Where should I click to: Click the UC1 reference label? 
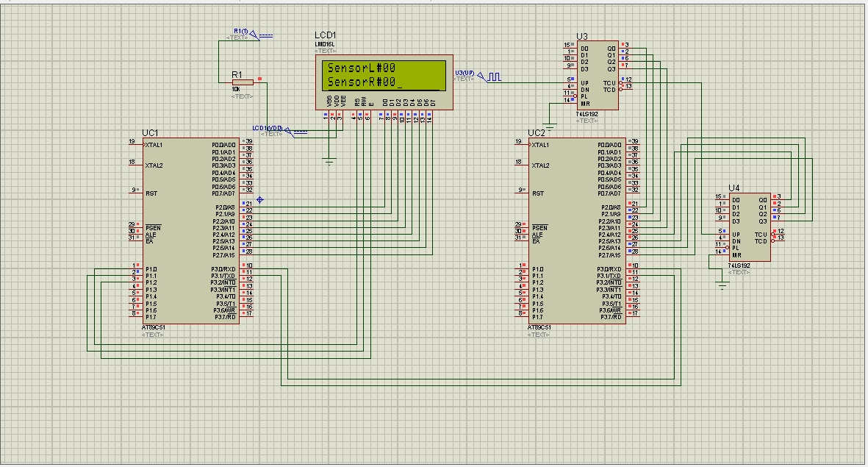[150, 133]
